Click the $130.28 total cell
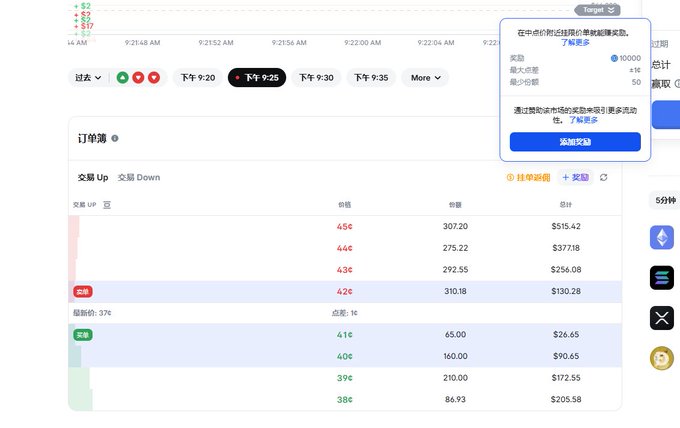680x428 pixels. 566,291
